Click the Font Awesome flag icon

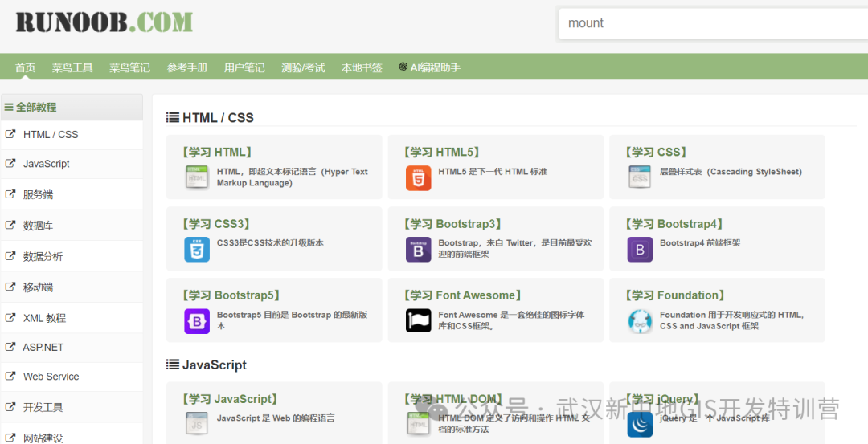(x=419, y=320)
